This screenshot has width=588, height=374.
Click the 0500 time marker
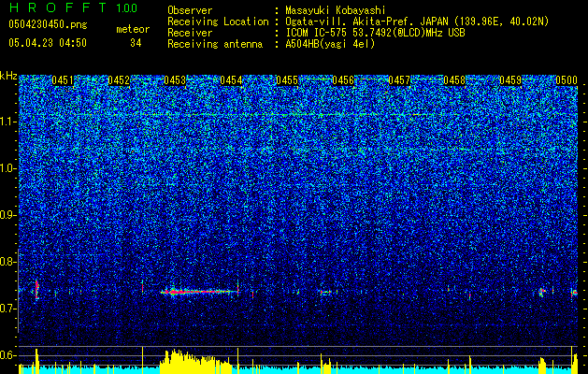(566, 80)
